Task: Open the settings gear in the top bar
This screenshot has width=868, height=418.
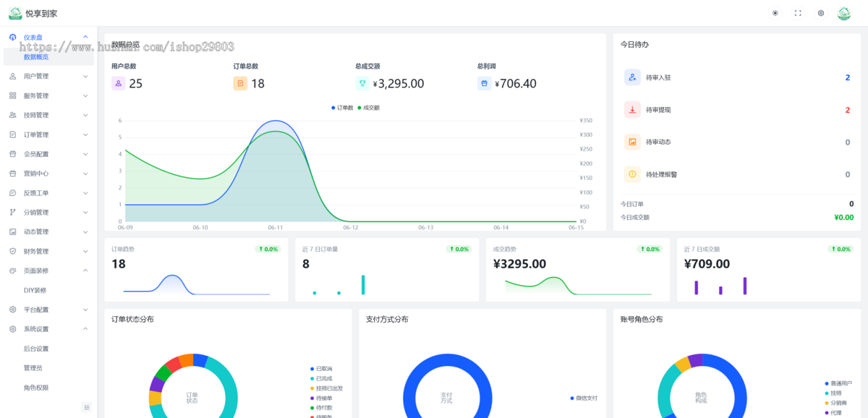Action: coord(821,13)
